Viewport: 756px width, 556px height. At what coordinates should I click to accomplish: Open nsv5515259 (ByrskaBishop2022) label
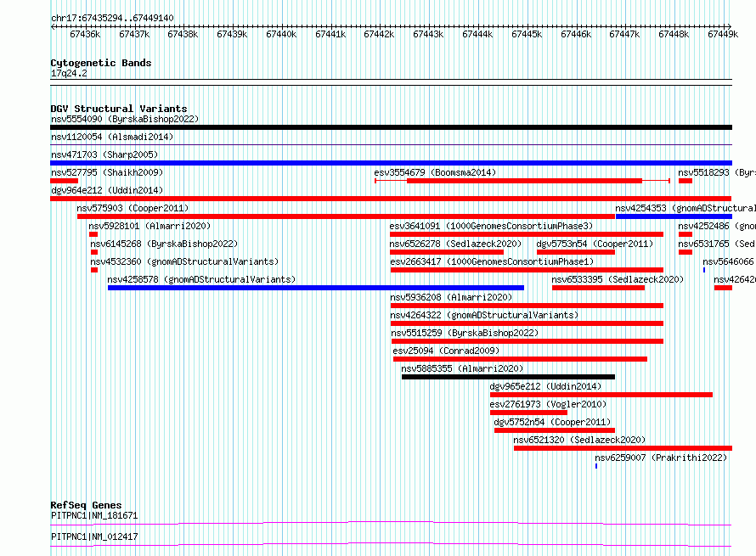pos(465,333)
